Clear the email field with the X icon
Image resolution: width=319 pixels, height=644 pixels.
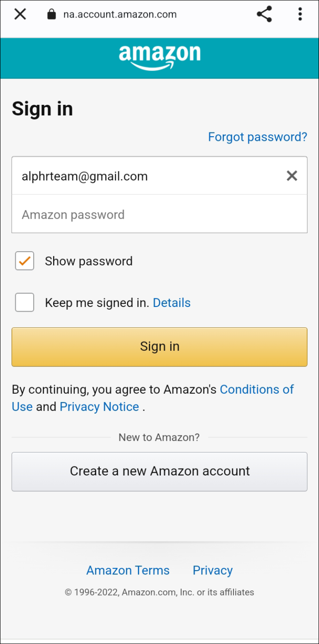[x=292, y=175]
